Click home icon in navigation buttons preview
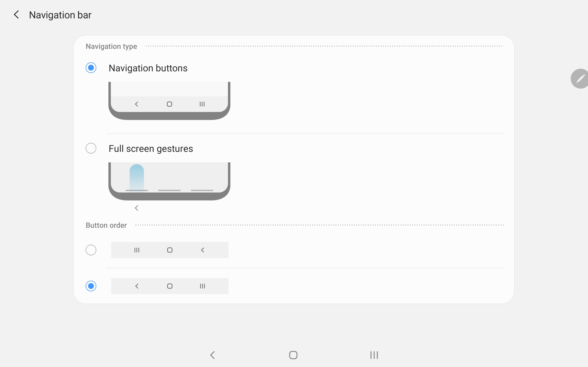The width and height of the screenshot is (588, 367). click(x=169, y=104)
